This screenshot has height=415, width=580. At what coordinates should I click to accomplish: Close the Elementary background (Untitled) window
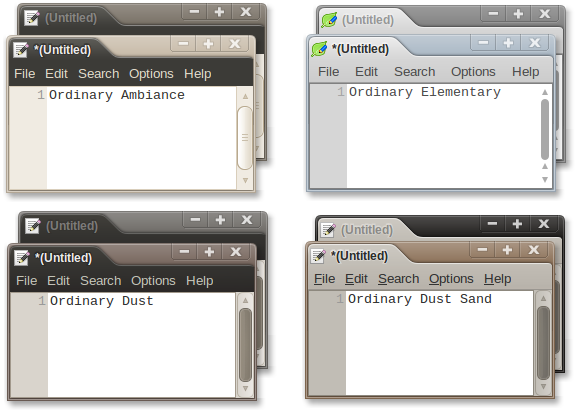coord(545,14)
